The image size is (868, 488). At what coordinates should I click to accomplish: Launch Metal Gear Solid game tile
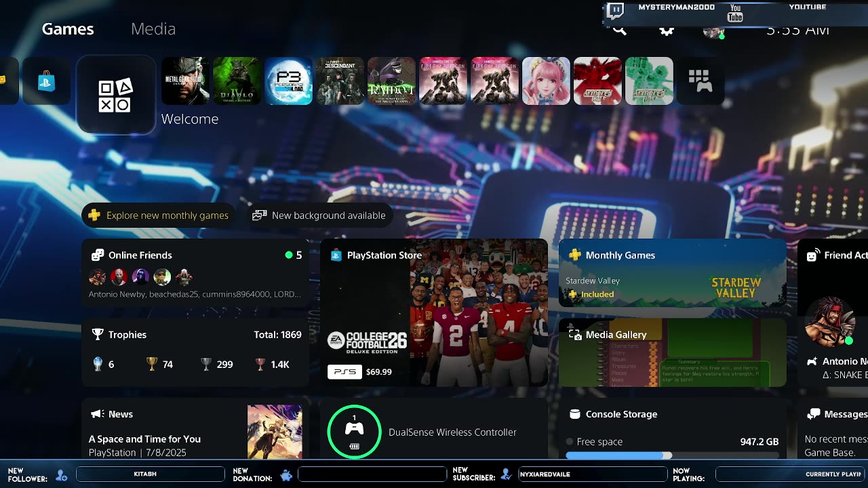click(185, 81)
